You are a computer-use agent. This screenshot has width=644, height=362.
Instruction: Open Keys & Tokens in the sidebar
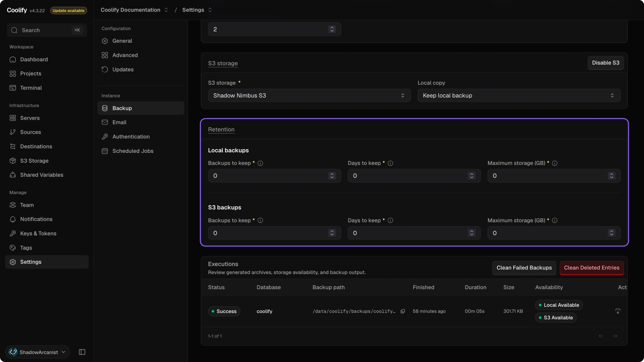coord(47,233)
